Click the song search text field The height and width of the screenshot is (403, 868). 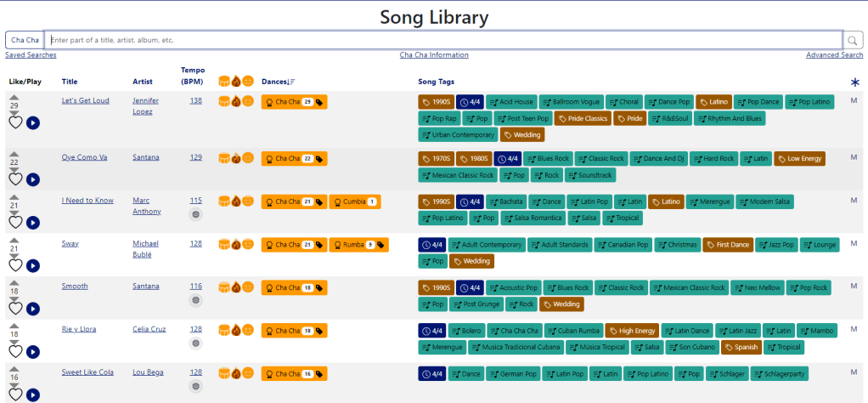443,40
